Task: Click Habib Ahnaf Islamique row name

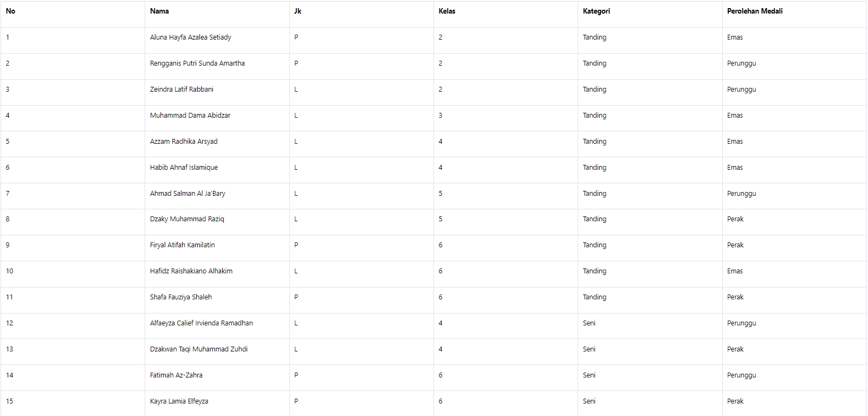Action: (184, 168)
